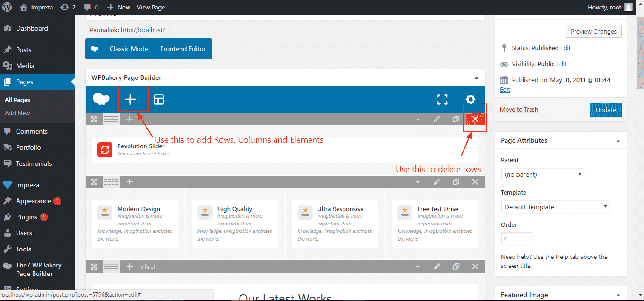Click the localhost permalink
Screen dimensions: 644x301
click(143, 30)
